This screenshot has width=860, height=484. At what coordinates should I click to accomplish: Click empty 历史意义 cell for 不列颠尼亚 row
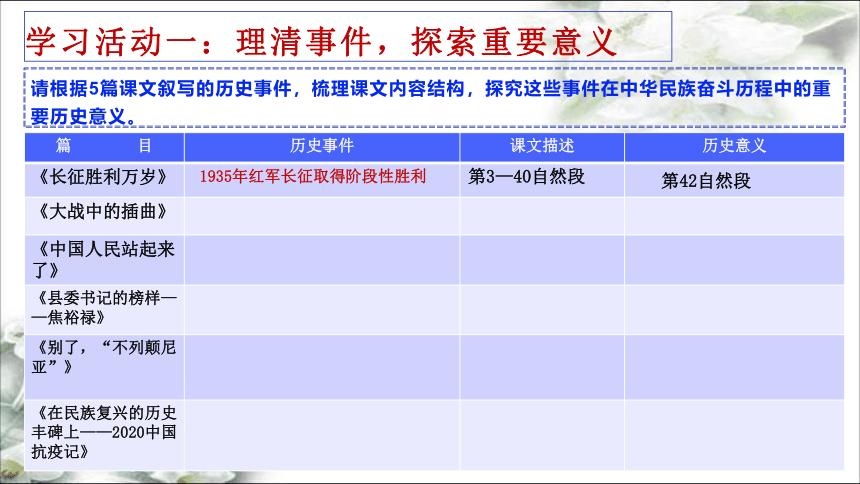click(x=734, y=367)
